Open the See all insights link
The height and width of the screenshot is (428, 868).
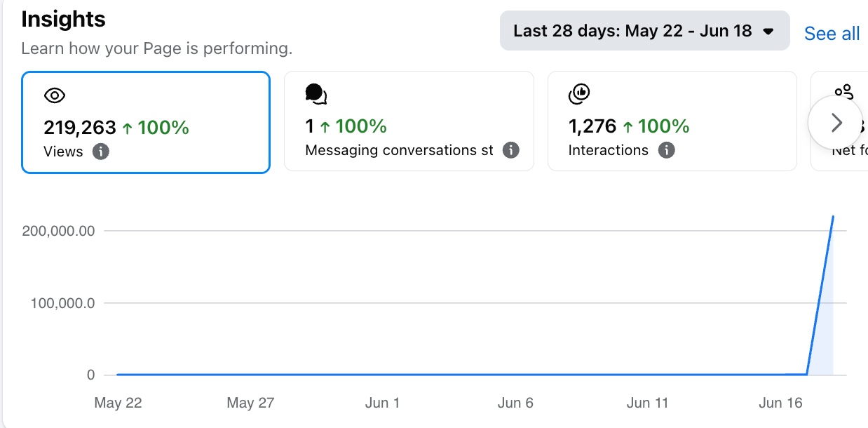[832, 34]
